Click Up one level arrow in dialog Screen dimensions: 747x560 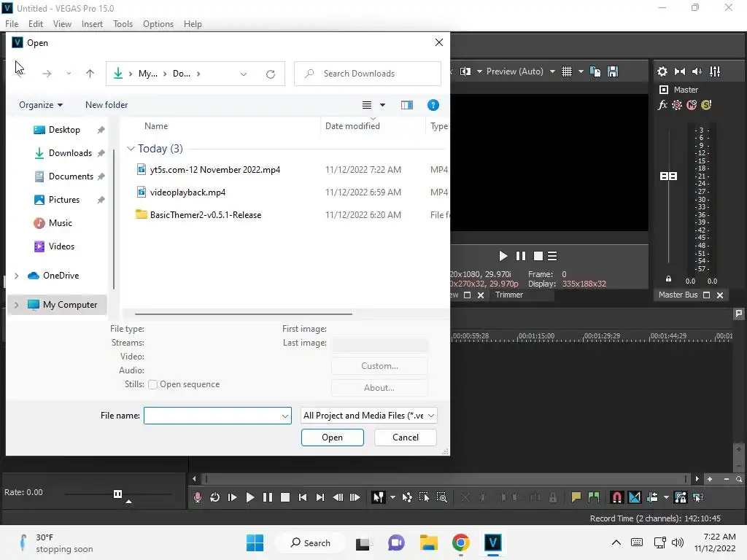point(90,74)
